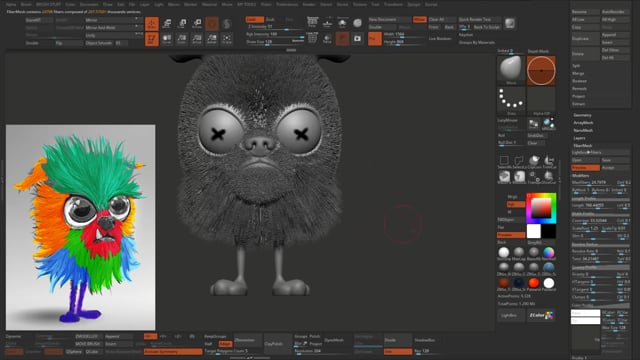The width and height of the screenshot is (640, 360).
Task: Click the Quick Render Test button
Action: pyautogui.click(x=480, y=20)
